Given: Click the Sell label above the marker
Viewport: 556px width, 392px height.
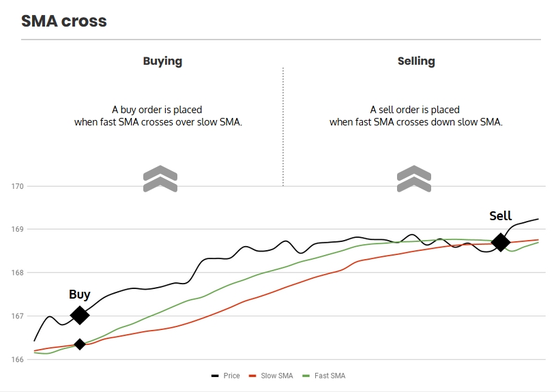Looking at the screenshot, I should click(x=500, y=216).
